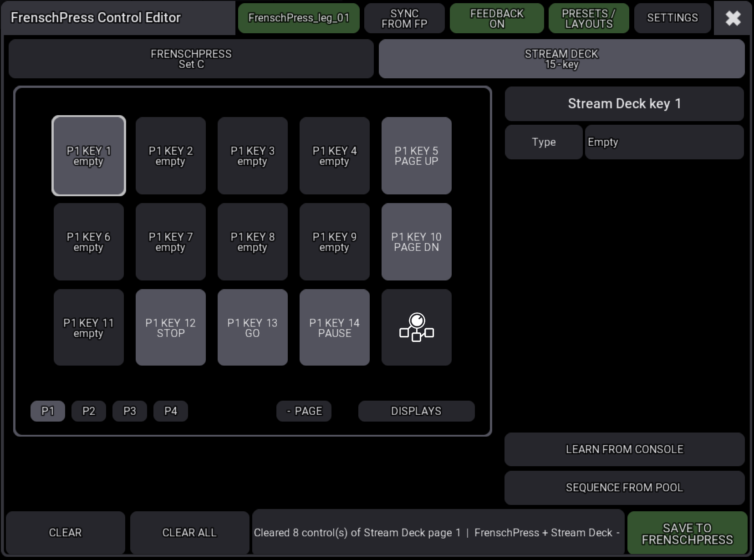Click the DISPLAYS button
Screen dimensions: 754x560
coord(416,411)
